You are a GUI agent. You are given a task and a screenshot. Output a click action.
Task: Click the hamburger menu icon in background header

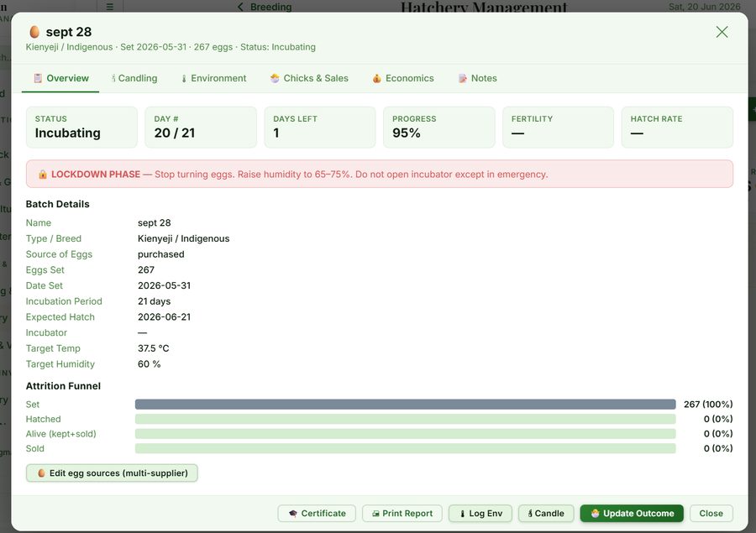coord(110,7)
